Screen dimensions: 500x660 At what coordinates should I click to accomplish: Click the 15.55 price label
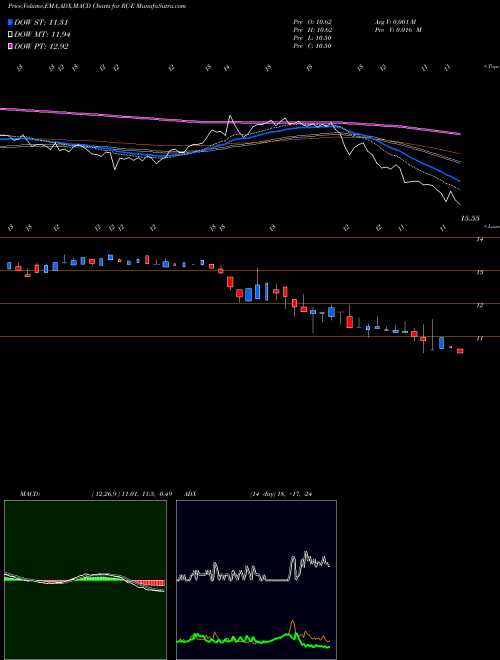point(470,218)
